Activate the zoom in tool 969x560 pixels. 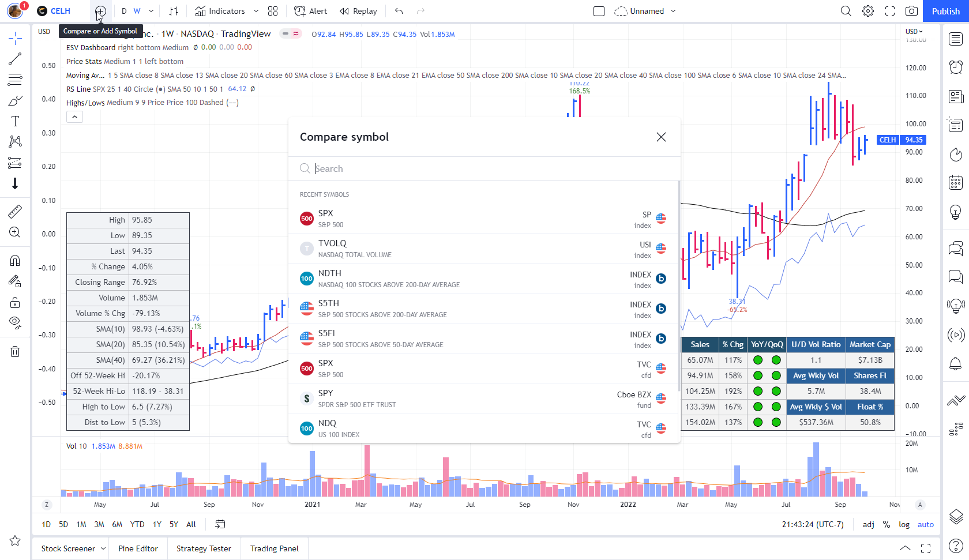15,232
